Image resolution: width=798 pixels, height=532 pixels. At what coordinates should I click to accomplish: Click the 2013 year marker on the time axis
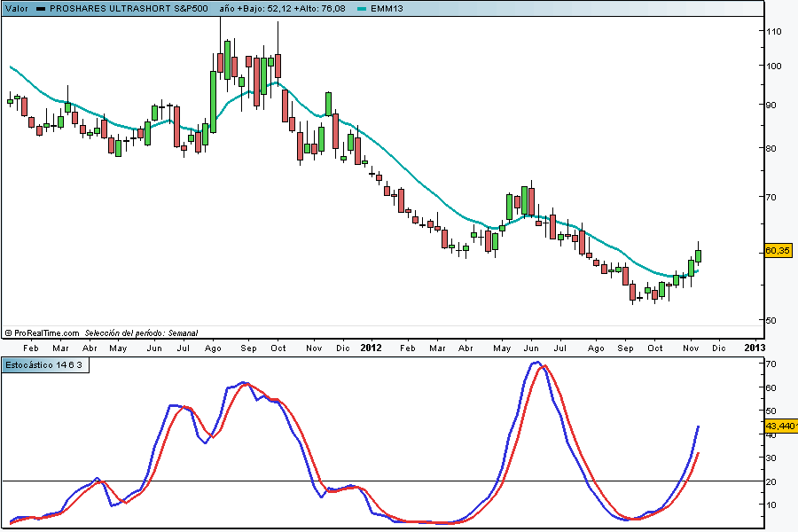(755, 348)
